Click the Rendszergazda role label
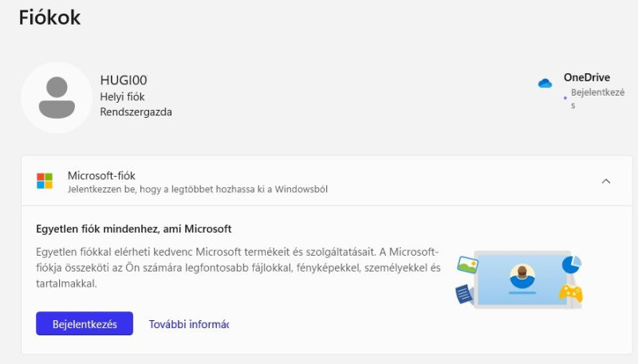 [x=136, y=112]
